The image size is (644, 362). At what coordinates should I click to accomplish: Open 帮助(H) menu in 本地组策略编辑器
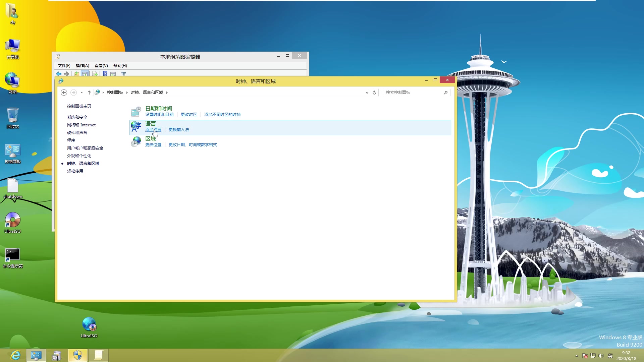[x=120, y=66]
